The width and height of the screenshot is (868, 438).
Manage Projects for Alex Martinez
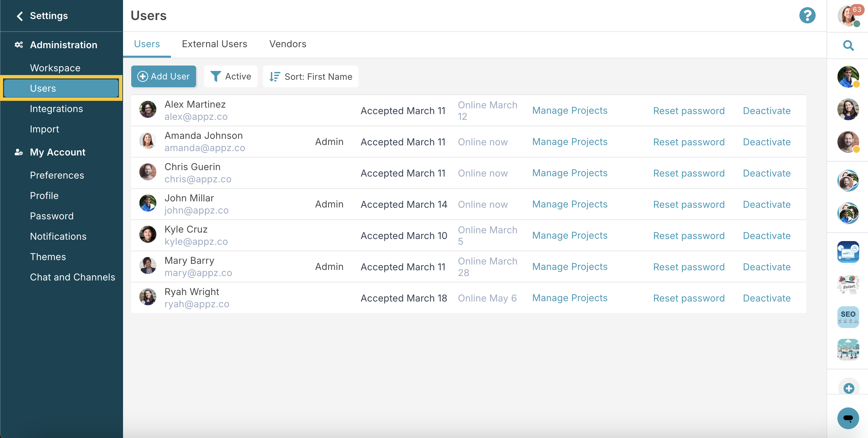570,111
